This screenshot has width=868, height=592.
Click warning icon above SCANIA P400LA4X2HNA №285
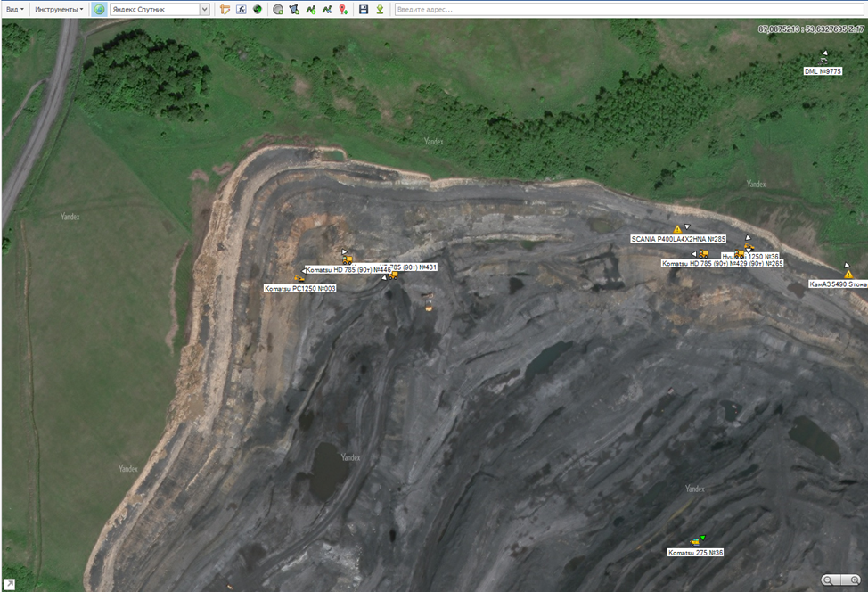tap(677, 229)
